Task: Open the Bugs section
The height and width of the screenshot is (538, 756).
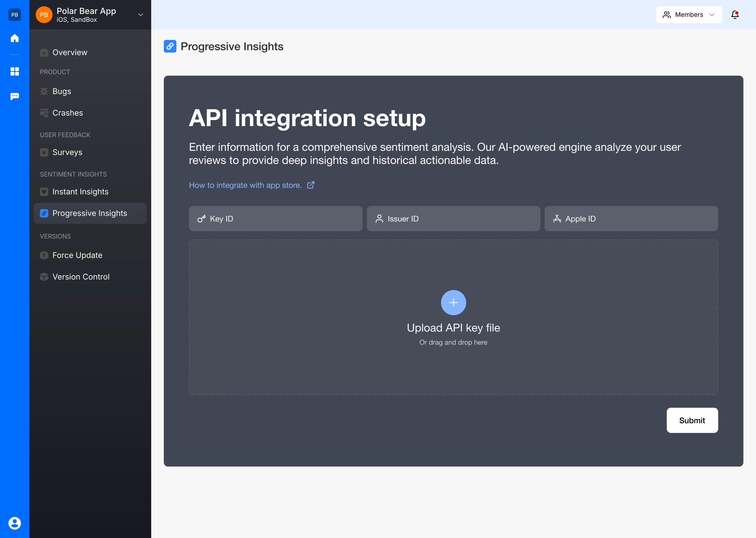Action: (x=62, y=91)
